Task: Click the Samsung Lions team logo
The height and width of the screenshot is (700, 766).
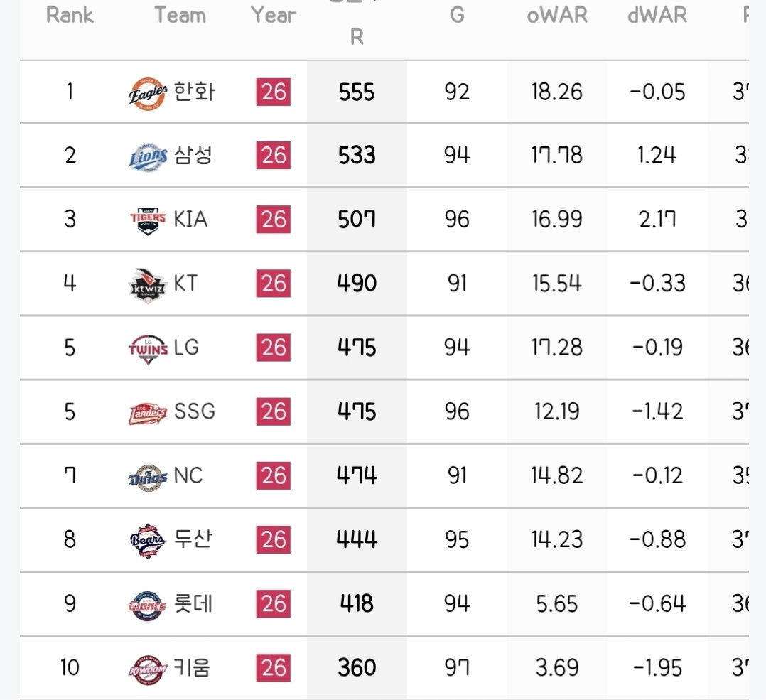Action: click(148, 157)
